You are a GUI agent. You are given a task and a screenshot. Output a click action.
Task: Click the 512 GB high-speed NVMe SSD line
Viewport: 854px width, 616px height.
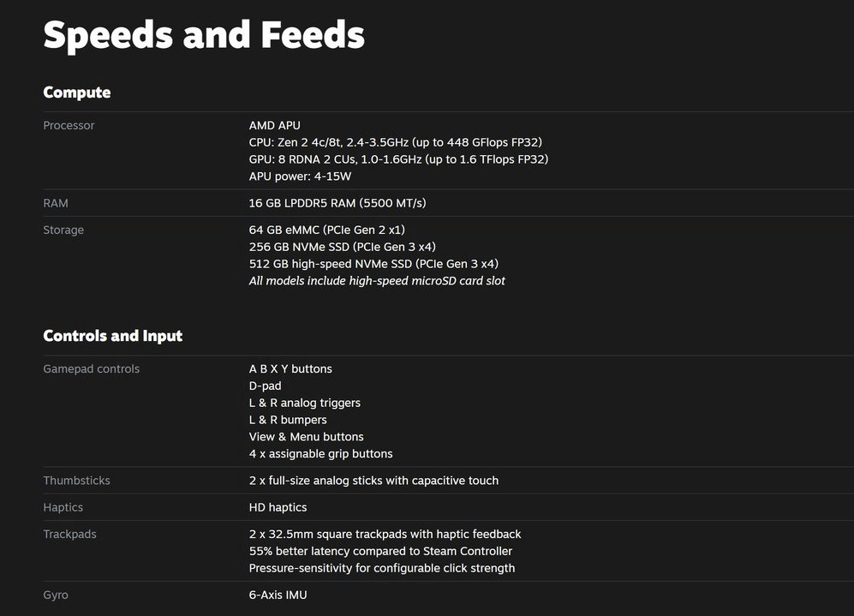tap(373, 264)
